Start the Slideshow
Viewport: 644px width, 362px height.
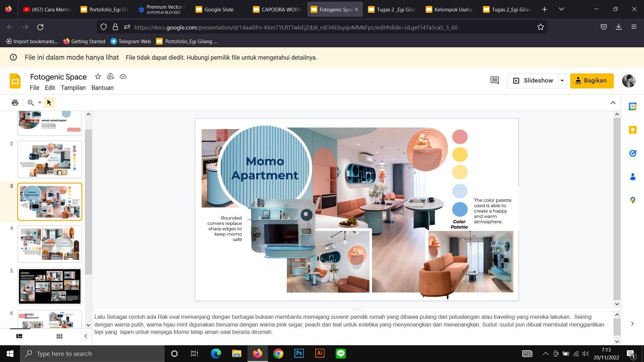[x=533, y=80]
